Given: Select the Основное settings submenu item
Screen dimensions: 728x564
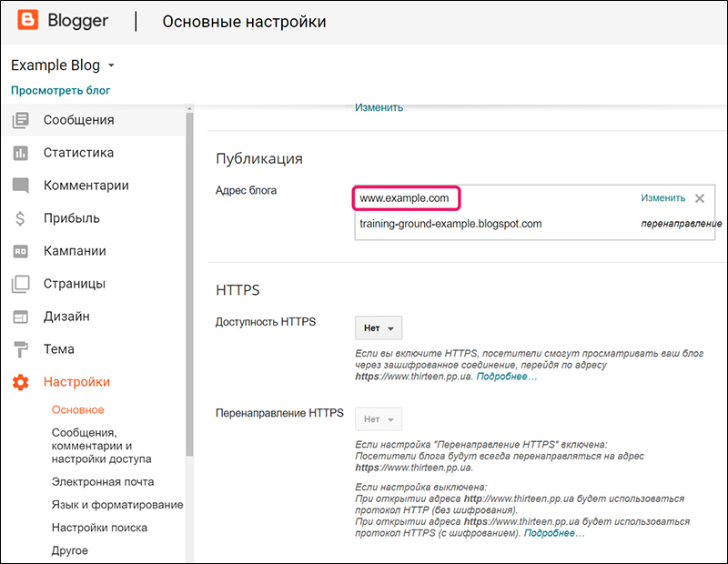Looking at the screenshot, I should point(78,410).
